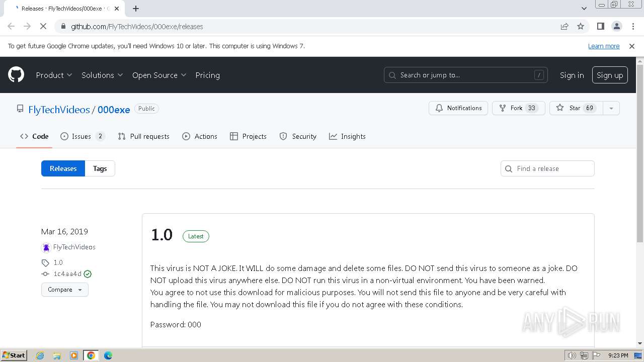Launch Windows Media Player from the taskbar
The width and height of the screenshot is (644, 362).
click(x=74, y=355)
